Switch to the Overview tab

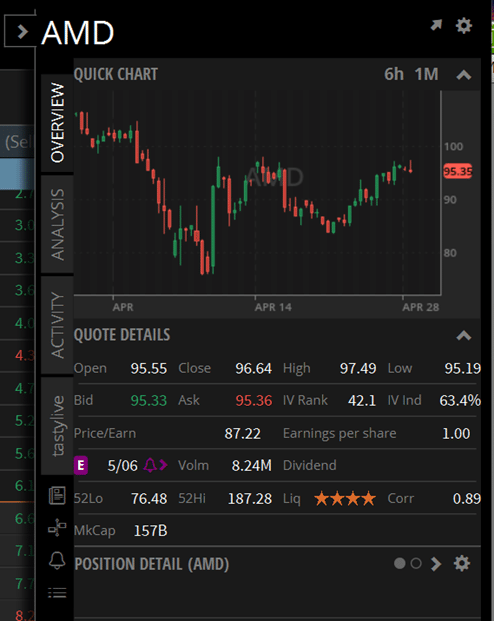click(x=57, y=123)
